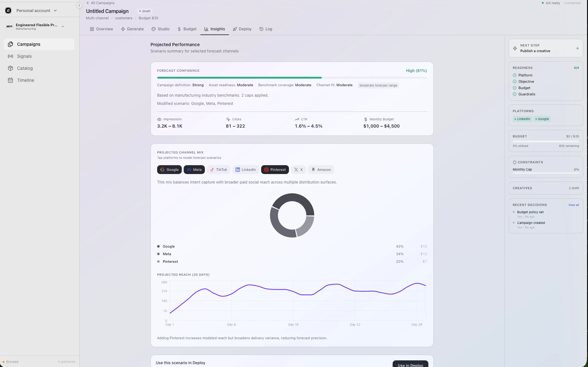
Task: Enable Amazon in the projected channel mix
Action: pyautogui.click(x=321, y=170)
